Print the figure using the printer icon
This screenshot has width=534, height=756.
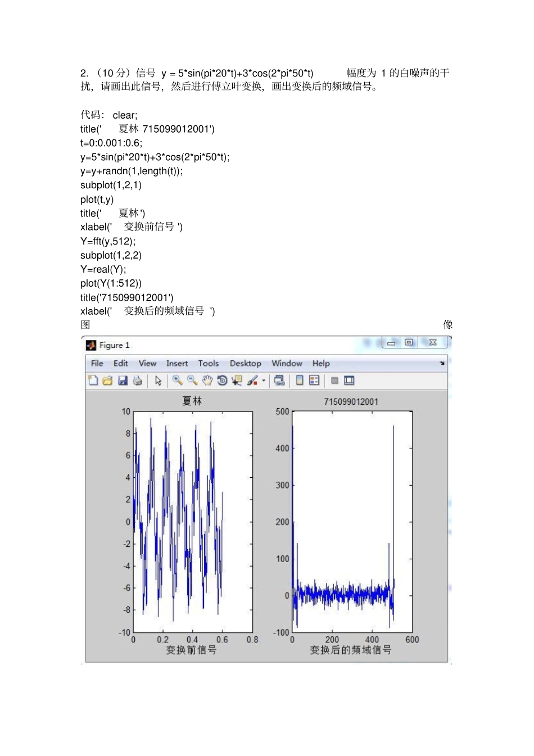[138, 381]
